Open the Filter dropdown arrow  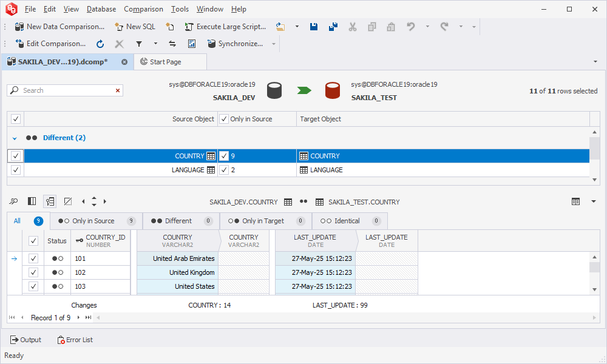click(155, 44)
